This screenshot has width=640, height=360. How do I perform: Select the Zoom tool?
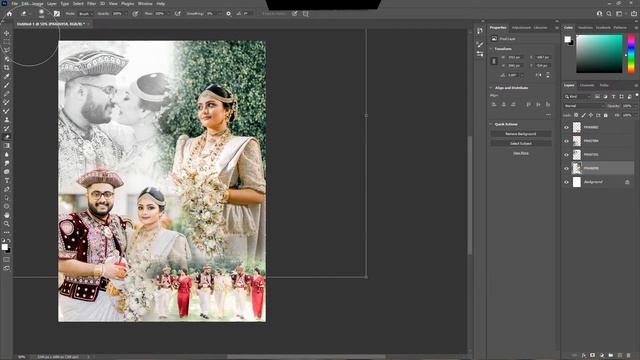(7, 224)
